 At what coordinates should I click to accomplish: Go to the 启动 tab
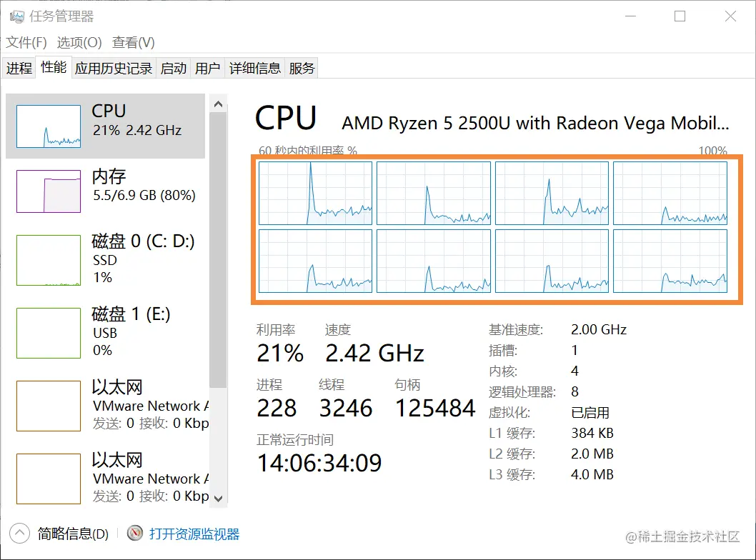174,69
